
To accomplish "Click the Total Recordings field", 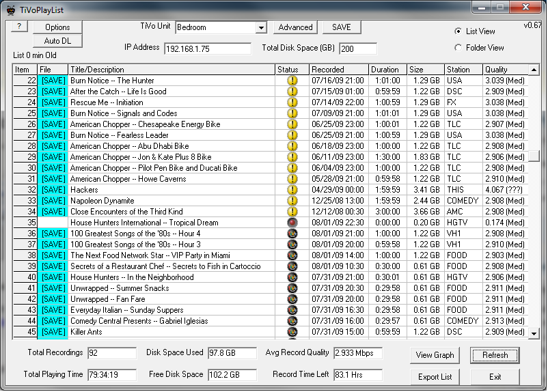I will tap(112, 353).
